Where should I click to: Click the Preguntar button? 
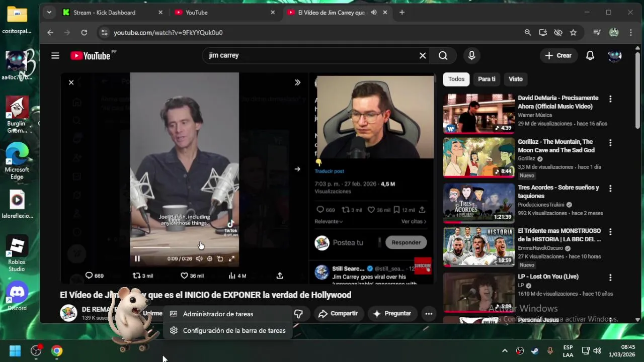click(x=392, y=313)
